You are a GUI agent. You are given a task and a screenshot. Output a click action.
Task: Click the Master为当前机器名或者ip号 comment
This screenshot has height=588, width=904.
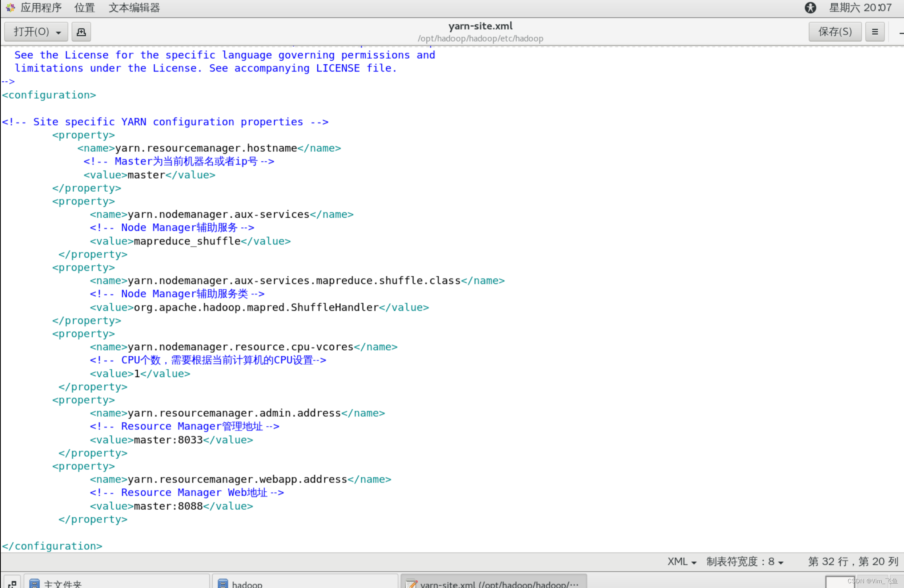[179, 161]
